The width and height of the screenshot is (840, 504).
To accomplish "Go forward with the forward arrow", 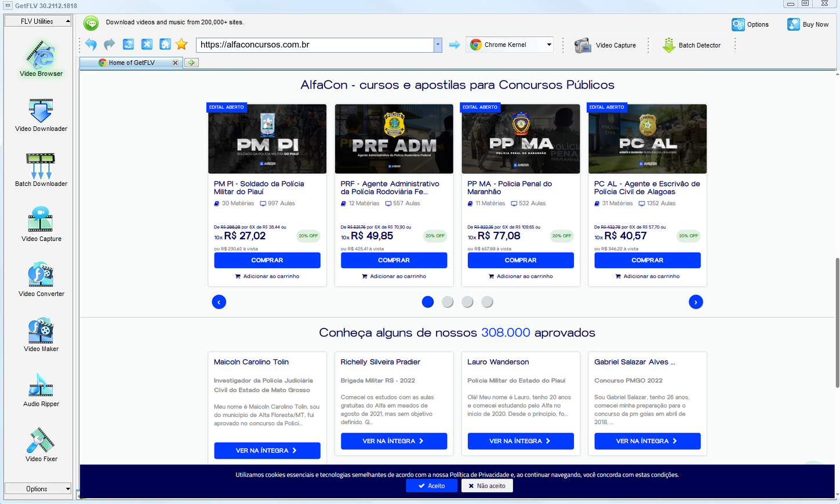I will tap(110, 45).
